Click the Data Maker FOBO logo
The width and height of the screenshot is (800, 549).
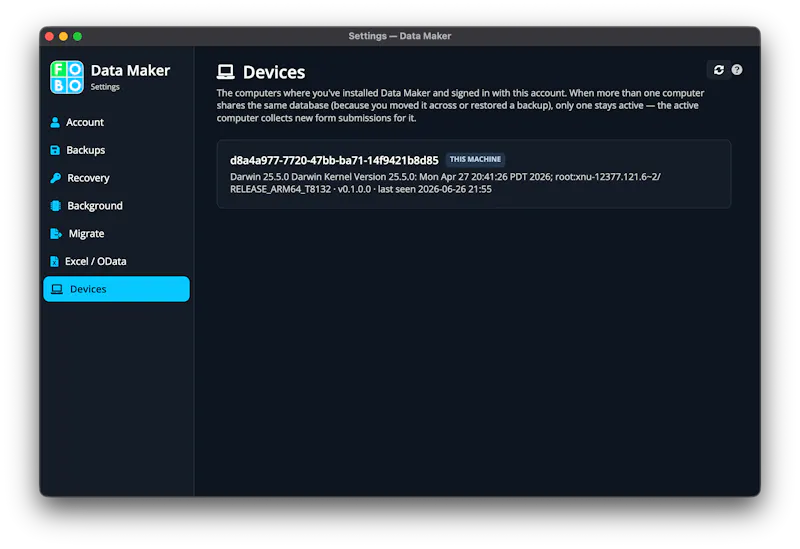coord(67,77)
